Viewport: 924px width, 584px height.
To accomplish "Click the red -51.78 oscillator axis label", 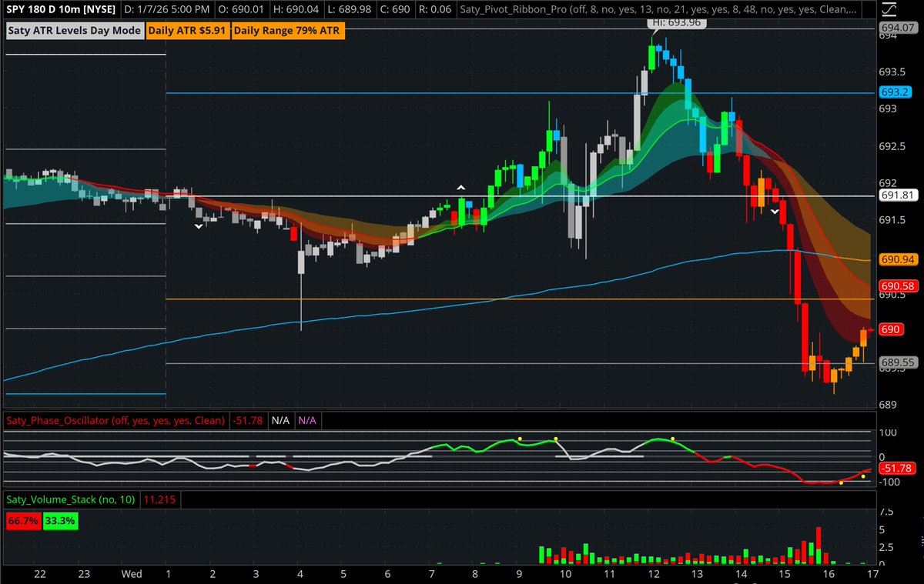I will pos(897,468).
